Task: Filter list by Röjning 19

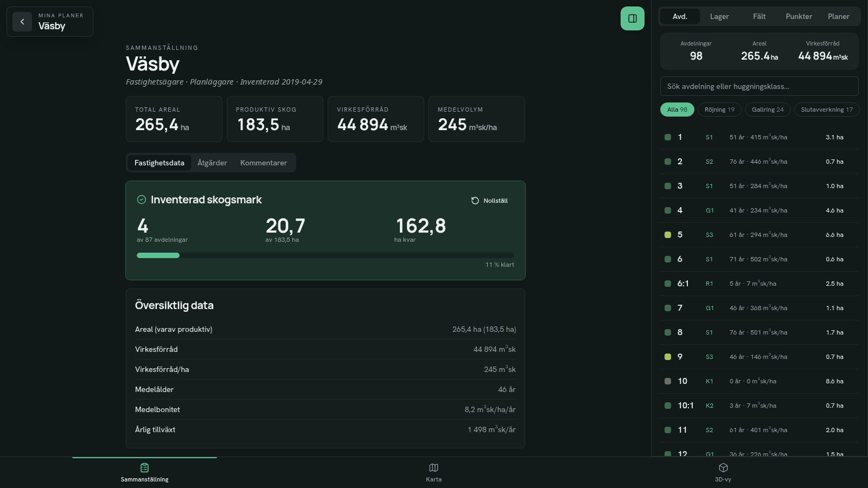Action: (719, 110)
